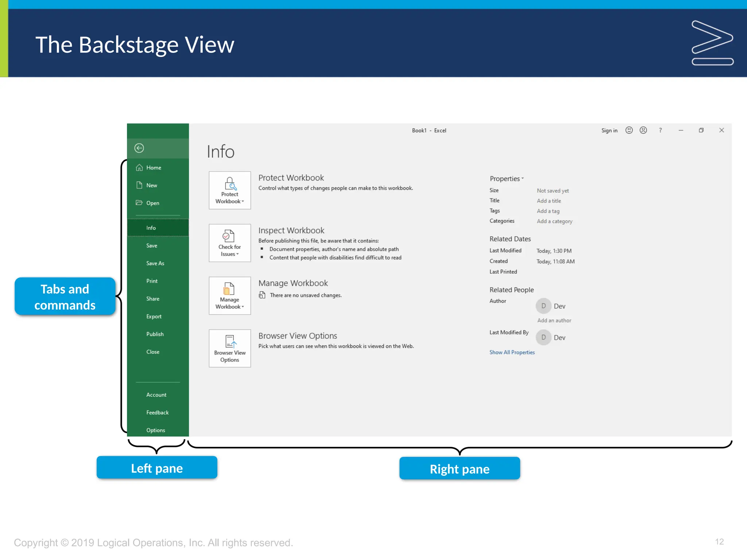Viewport: 747px width, 560px height.
Task: Open the Manage Workbook dropdown button
Action: [x=230, y=296]
